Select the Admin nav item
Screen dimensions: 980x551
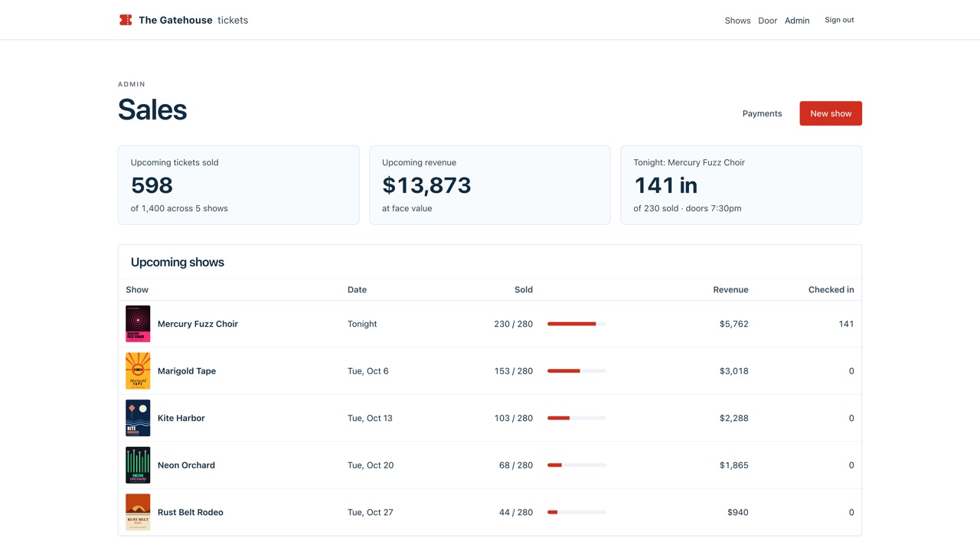click(797, 21)
